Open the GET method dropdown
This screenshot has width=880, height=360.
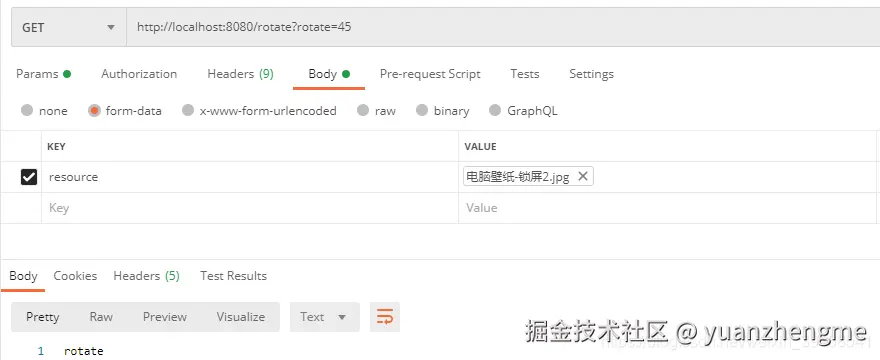(x=68, y=28)
